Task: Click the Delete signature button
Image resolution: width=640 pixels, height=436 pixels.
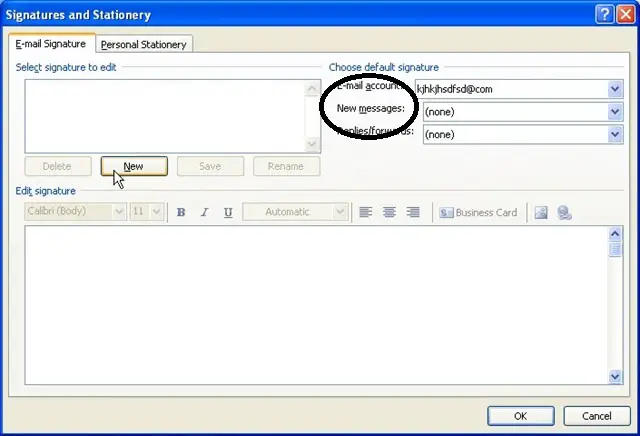Action: (58, 166)
